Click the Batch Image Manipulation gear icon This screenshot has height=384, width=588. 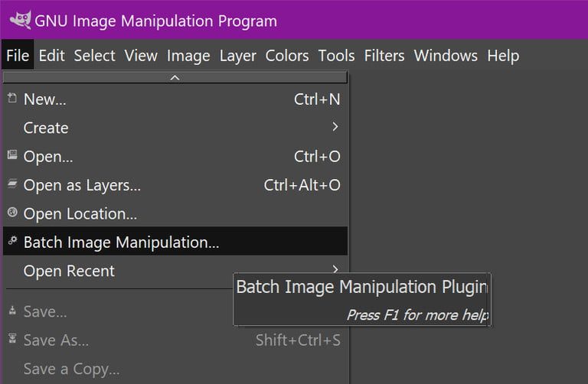click(11, 242)
